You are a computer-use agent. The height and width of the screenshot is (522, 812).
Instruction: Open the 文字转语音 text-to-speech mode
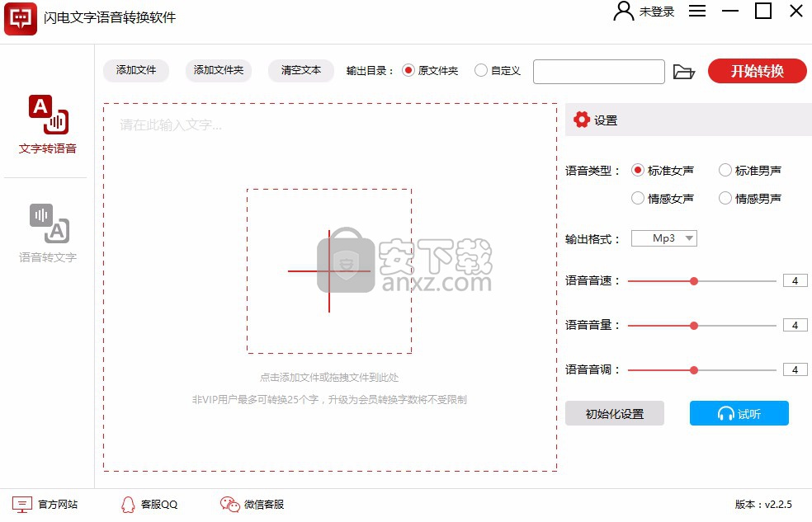coord(48,125)
